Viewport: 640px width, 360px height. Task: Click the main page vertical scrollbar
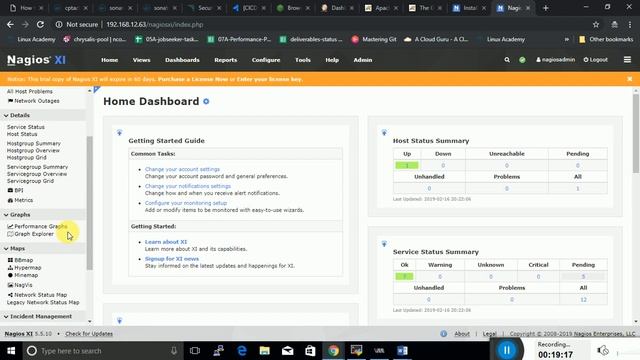[x=636, y=133]
